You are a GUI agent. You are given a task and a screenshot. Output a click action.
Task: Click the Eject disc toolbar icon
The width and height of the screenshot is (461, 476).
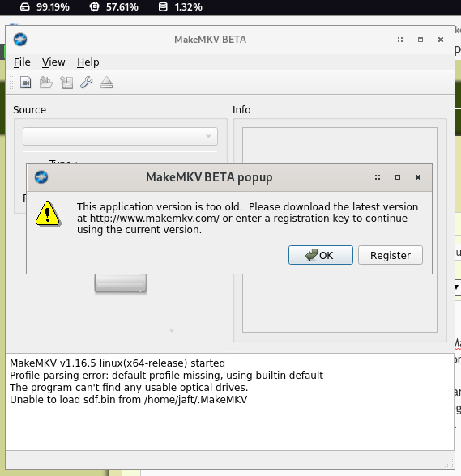tap(106, 83)
